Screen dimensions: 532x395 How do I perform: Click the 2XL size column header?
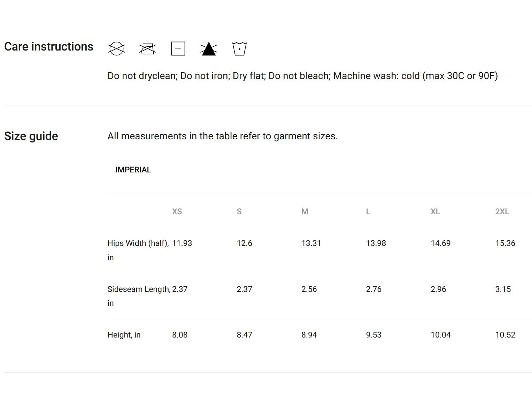click(502, 211)
